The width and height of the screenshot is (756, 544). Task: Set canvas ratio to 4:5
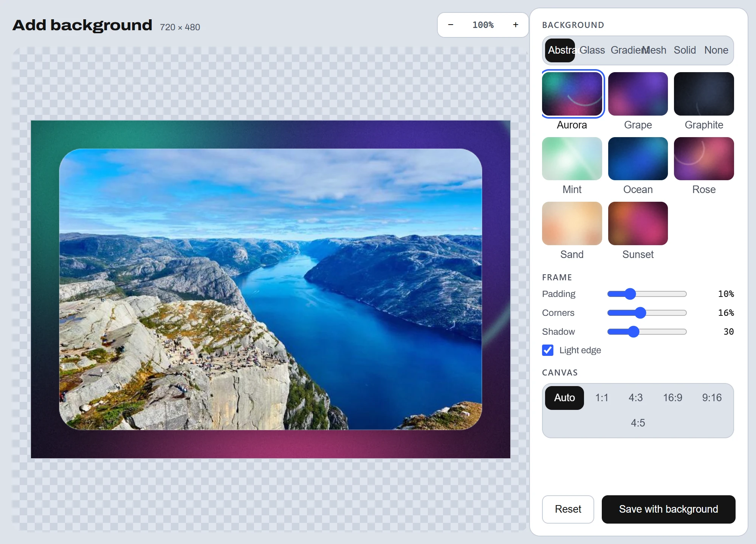click(x=638, y=423)
